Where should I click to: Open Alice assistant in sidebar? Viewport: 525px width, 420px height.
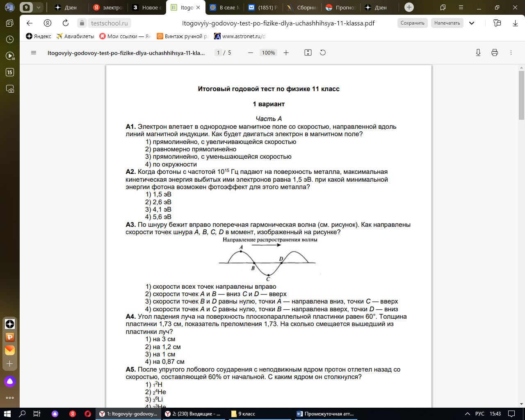click(x=10, y=381)
